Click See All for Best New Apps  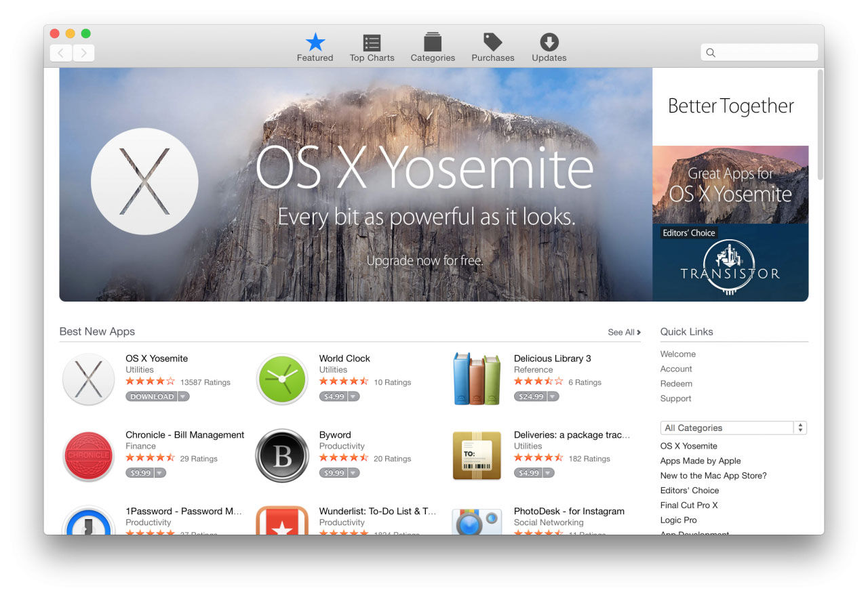[x=624, y=332]
